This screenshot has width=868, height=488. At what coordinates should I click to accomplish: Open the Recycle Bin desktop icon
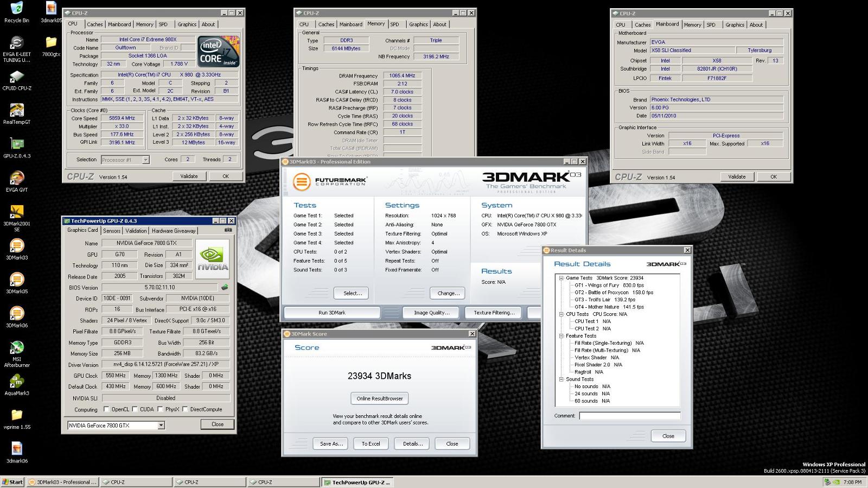pos(17,12)
